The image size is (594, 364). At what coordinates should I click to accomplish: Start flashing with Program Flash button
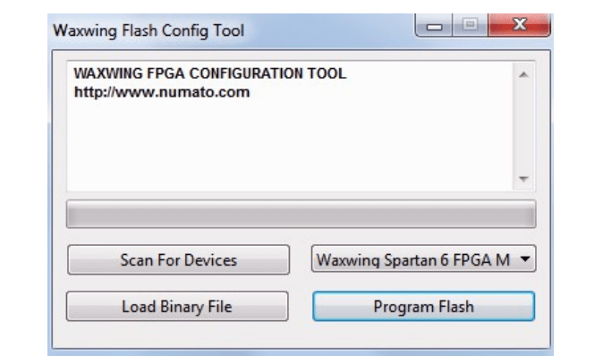coord(423,307)
